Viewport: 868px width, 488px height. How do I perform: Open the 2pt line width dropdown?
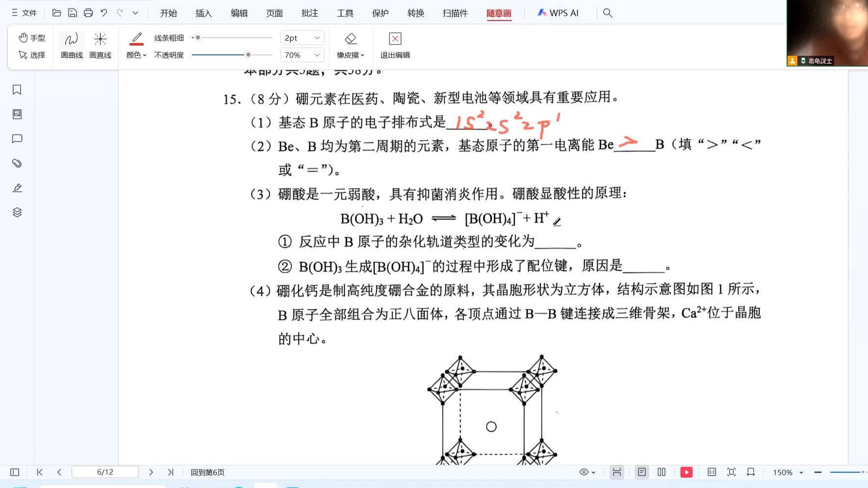303,38
